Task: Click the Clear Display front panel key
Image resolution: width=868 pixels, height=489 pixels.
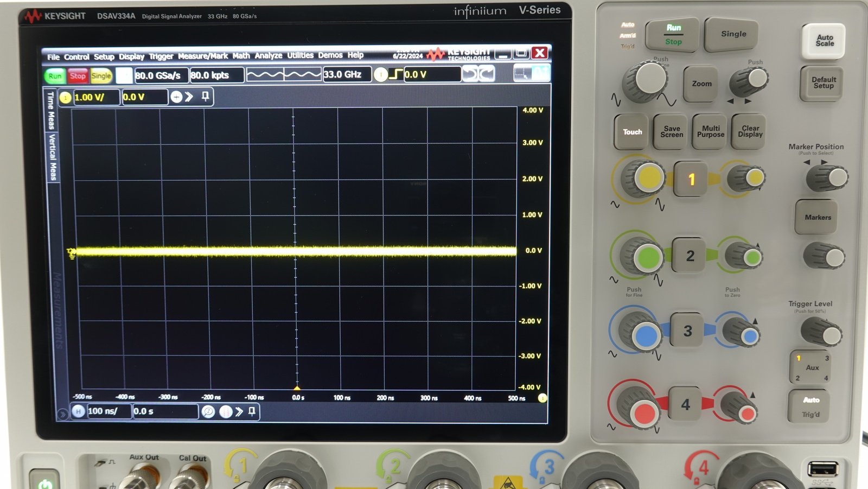Action: point(750,131)
